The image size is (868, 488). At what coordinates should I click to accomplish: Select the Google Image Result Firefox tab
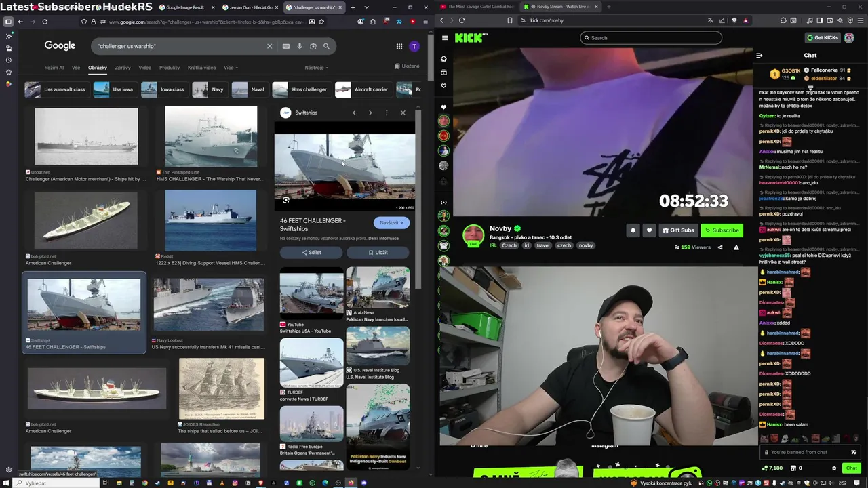point(185,7)
